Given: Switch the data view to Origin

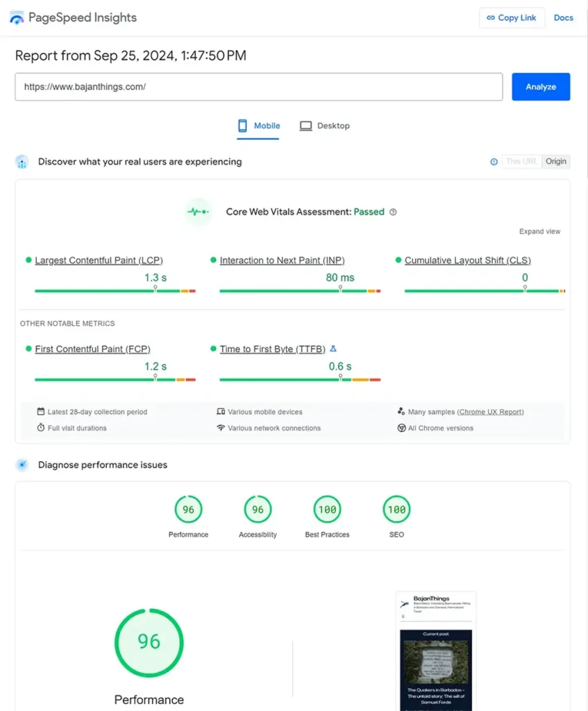Looking at the screenshot, I should [x=556, y=161].
